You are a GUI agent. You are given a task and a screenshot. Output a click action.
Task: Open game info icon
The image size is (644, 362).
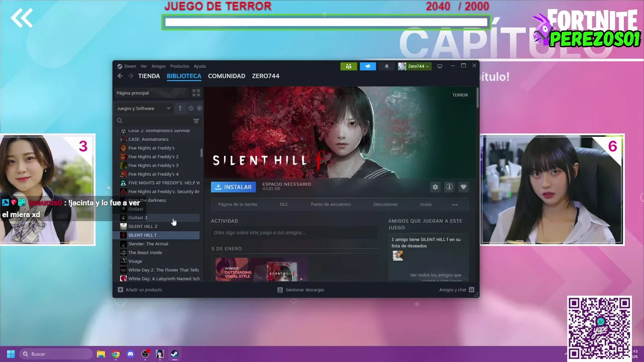pyautogui.click(x=449, y=187)
